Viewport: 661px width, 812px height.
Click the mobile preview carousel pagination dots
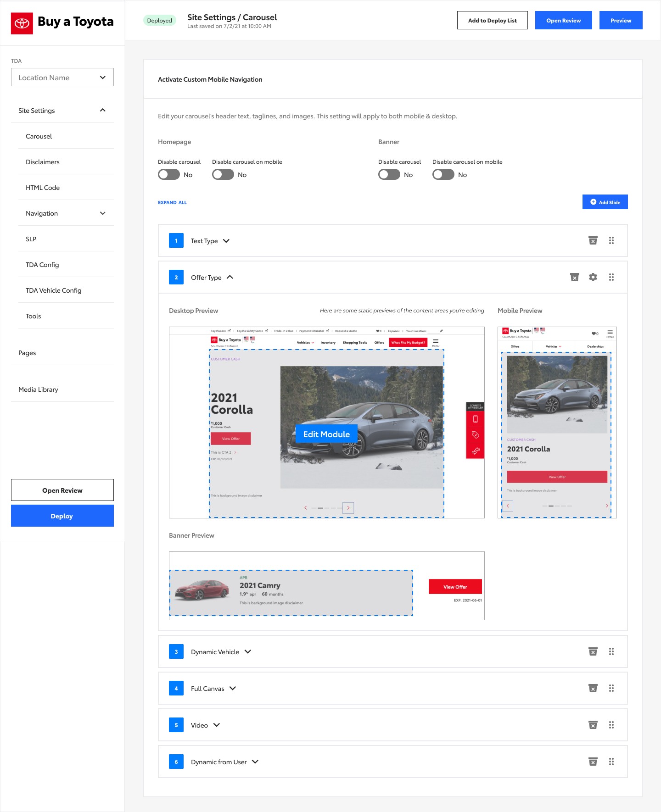click(557, 506)
